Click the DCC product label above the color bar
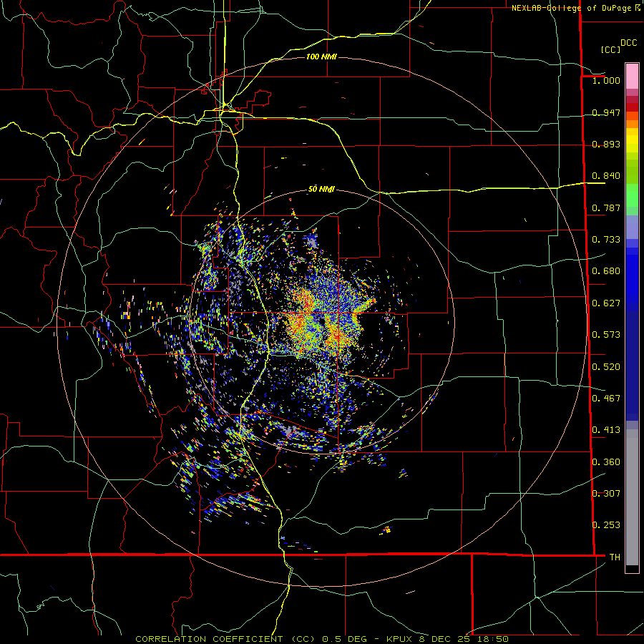 click(628, 43)
